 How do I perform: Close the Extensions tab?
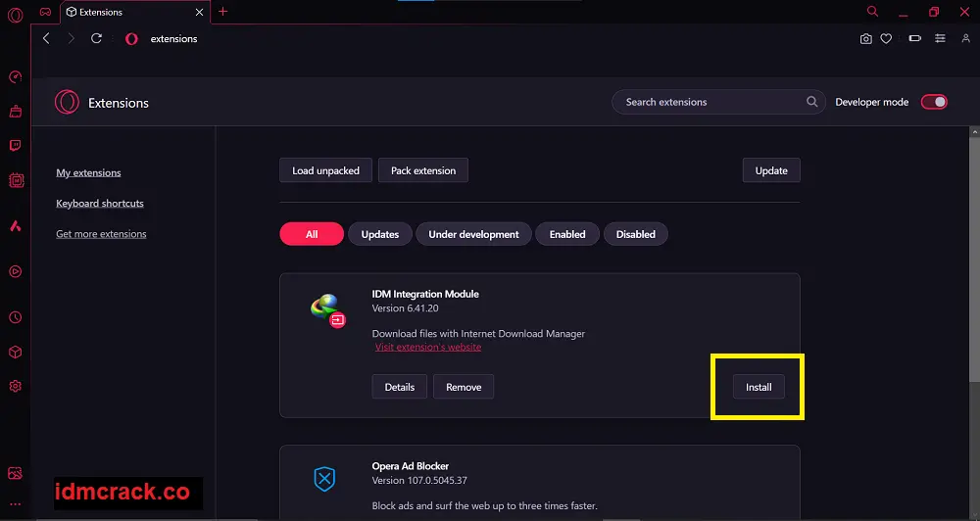(x=199, y=12)
